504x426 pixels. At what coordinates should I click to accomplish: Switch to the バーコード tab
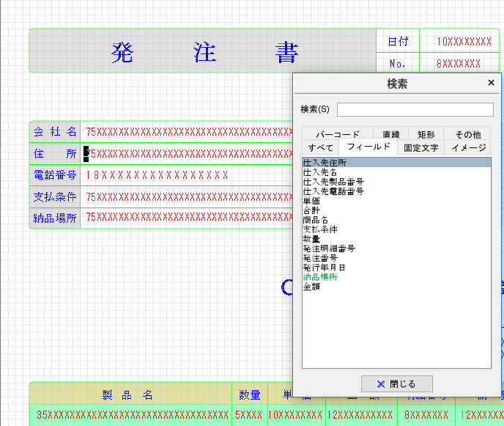[338, 134]
